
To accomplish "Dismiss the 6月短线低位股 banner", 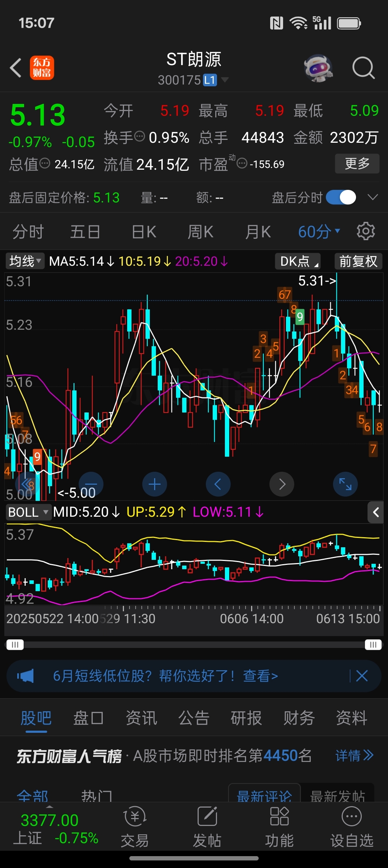I will 362,676.
